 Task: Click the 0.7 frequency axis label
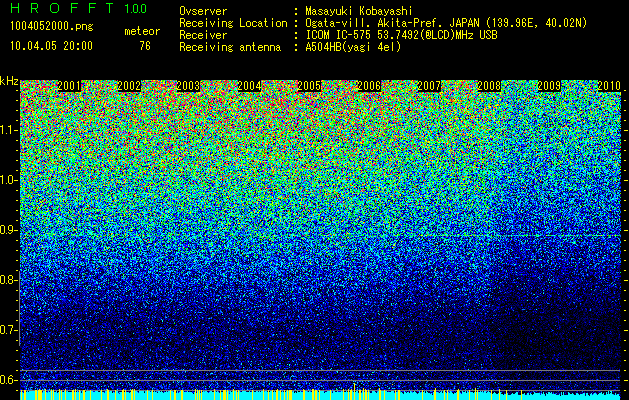(9, 330)
